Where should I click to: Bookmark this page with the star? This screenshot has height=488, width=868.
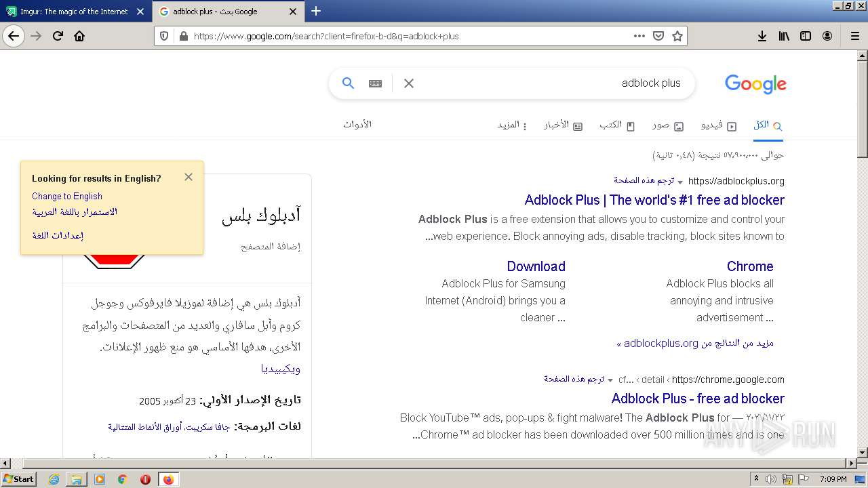677,36
